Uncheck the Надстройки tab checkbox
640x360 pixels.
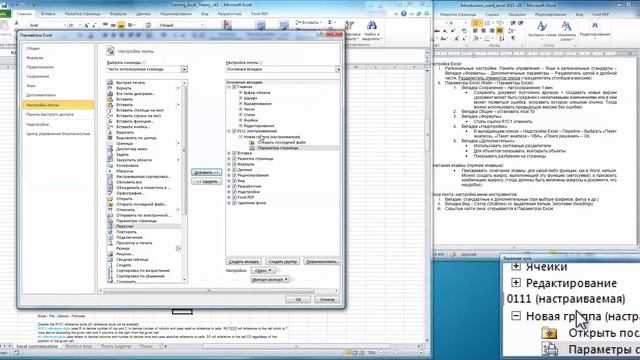(234, 192)
